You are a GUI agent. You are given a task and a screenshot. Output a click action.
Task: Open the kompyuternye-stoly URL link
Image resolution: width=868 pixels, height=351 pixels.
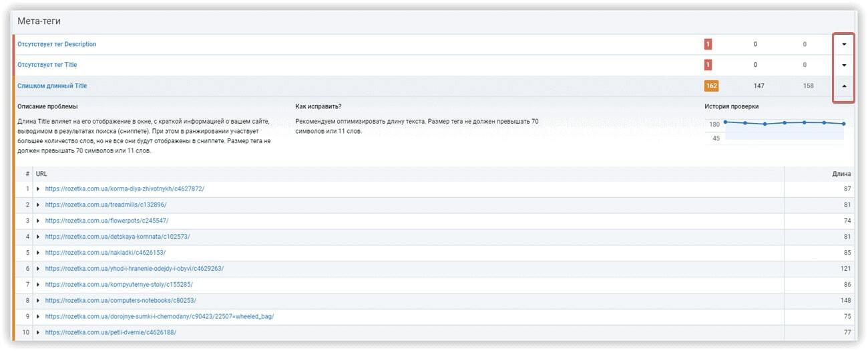[120, 285]
